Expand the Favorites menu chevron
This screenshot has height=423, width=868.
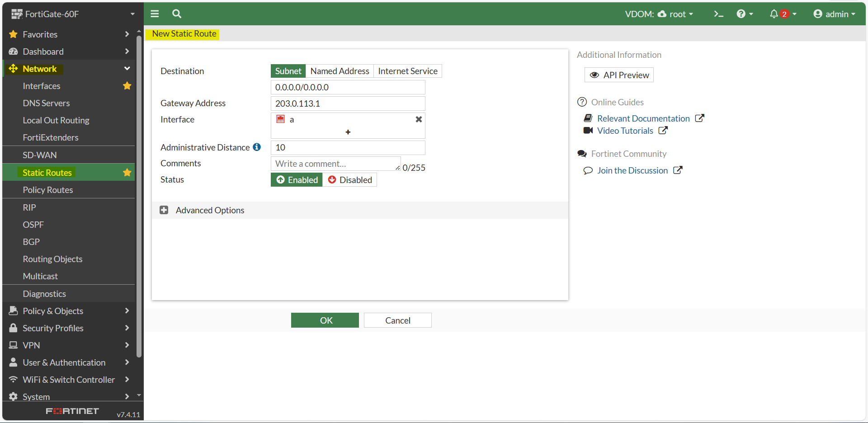(x=127, y=34)
